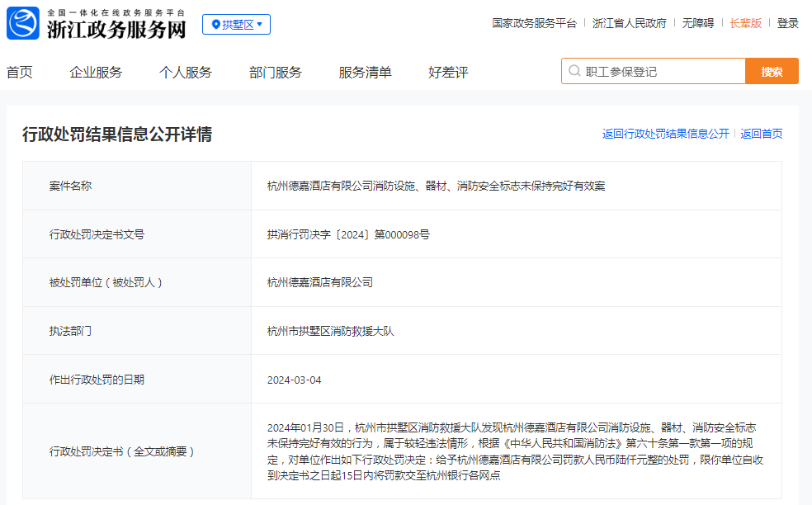Viewport: 812px width, 505px height.
Task: Click the 行政处罚决定书文号 label
Action: pos(97,234)
